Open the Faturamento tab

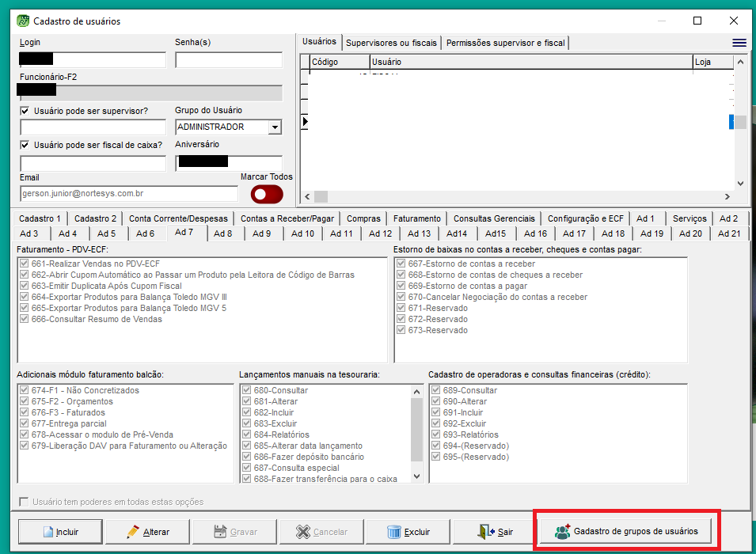[416, 218]
